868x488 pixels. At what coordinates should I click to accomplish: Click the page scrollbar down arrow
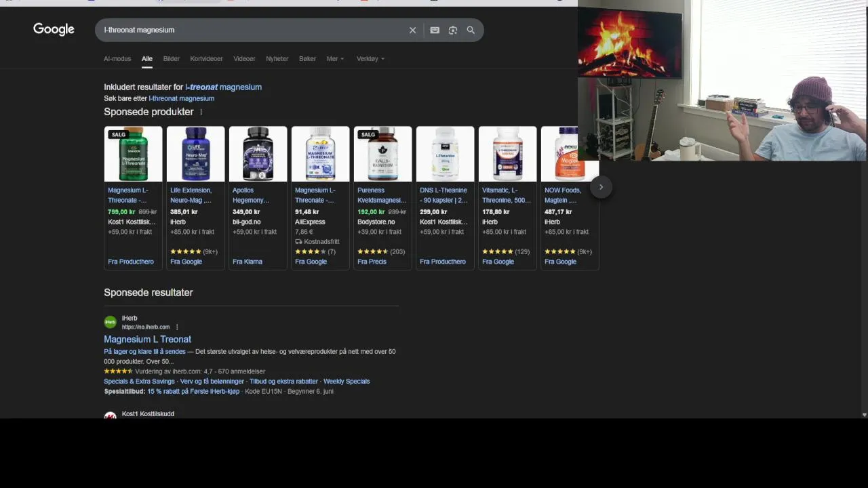click(864, 415)
